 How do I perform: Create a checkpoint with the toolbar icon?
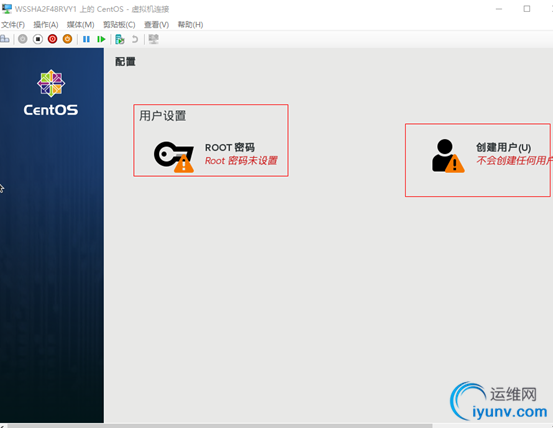120,39
